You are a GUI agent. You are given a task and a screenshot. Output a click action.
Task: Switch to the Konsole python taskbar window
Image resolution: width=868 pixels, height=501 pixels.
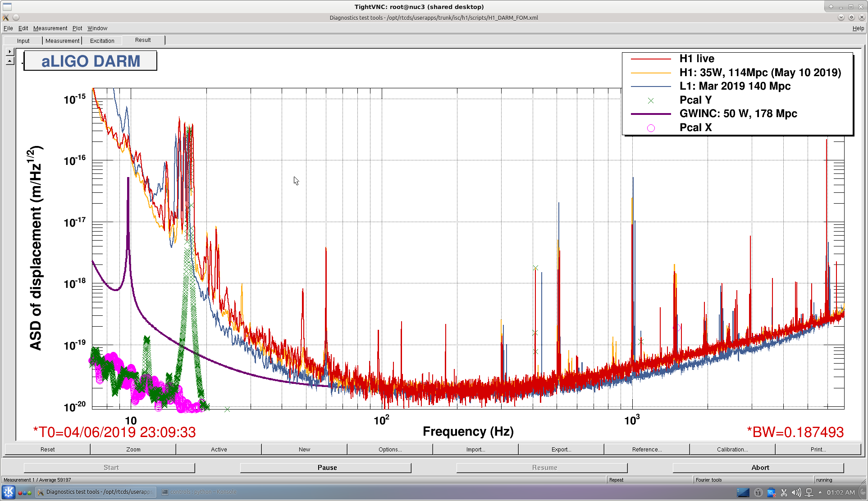coord(198,492)
